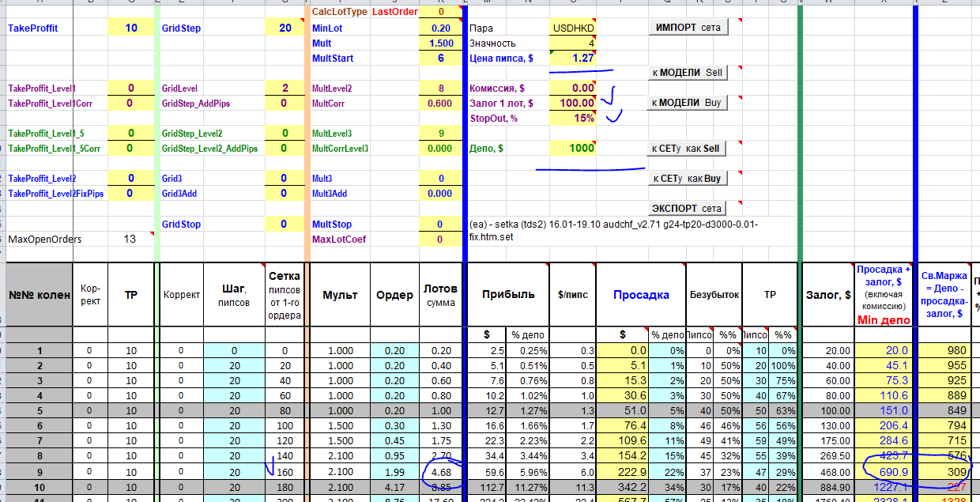Select the lots sum cell showing 4.68
The height and width of the screenshot is (502, 980).
440,471
